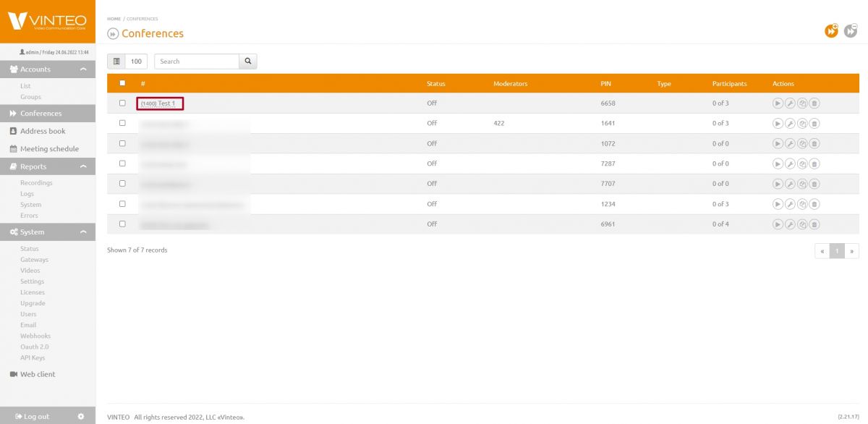Open wrench settings for PIN 1641 conference

coord(790,124)
